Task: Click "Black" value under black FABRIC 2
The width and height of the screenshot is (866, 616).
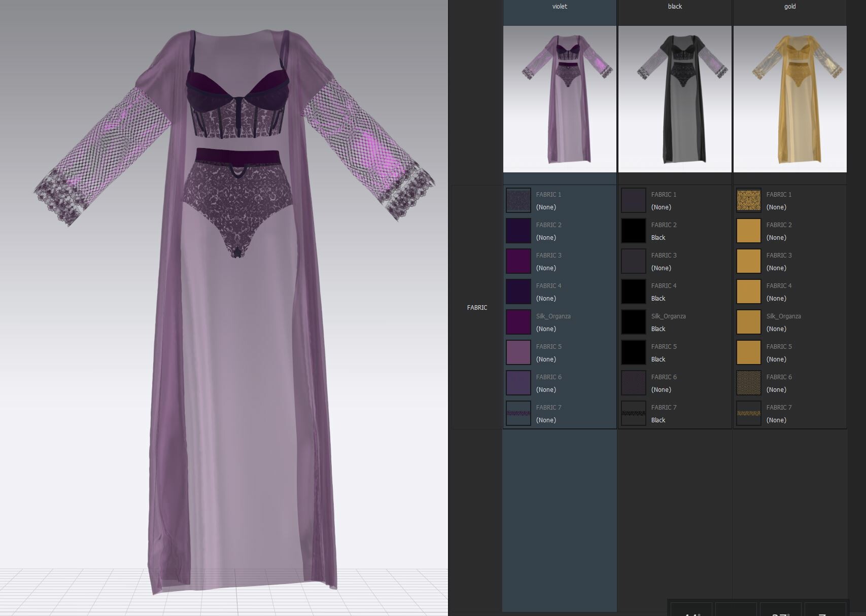Action: 658,237
